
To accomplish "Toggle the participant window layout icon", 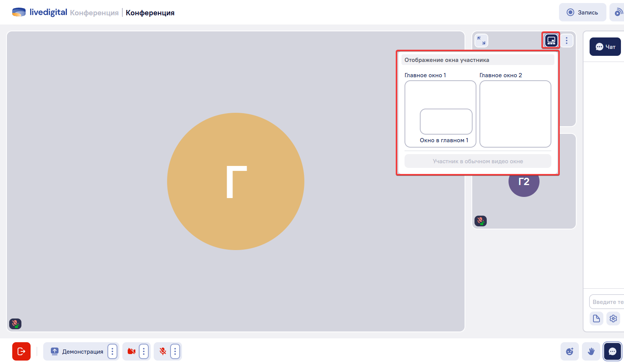I will click(x=551, y=41).
